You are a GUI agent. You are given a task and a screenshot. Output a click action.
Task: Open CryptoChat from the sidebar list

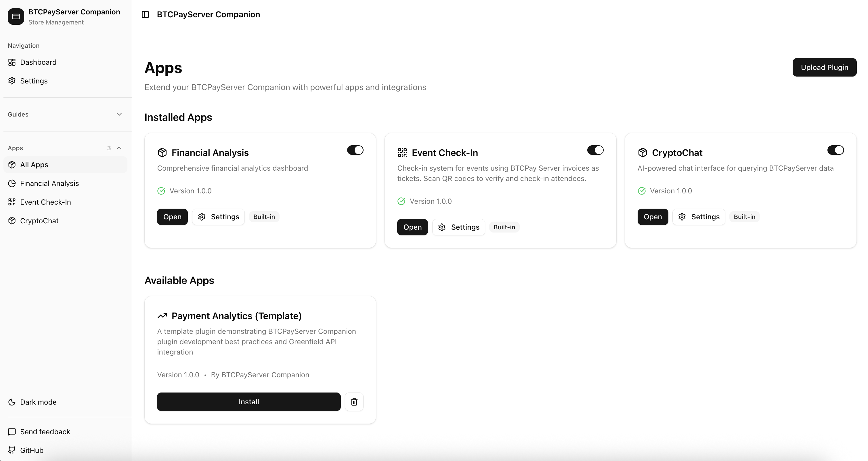[x=39, y=221]
